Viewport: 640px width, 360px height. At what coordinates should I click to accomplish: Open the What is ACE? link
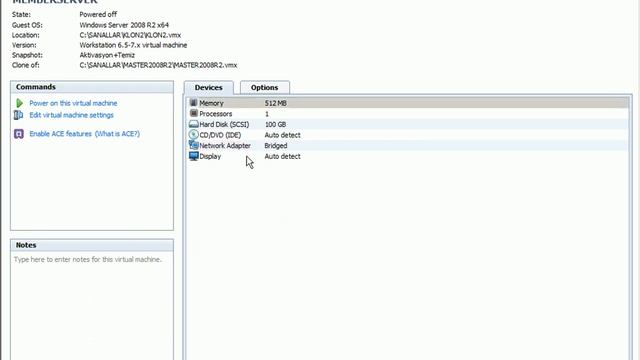point(117,134)
